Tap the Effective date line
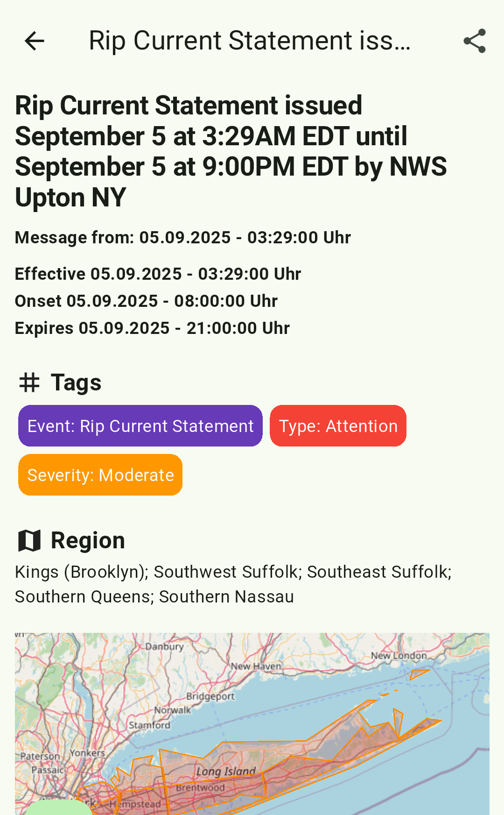 click(158, 274)
